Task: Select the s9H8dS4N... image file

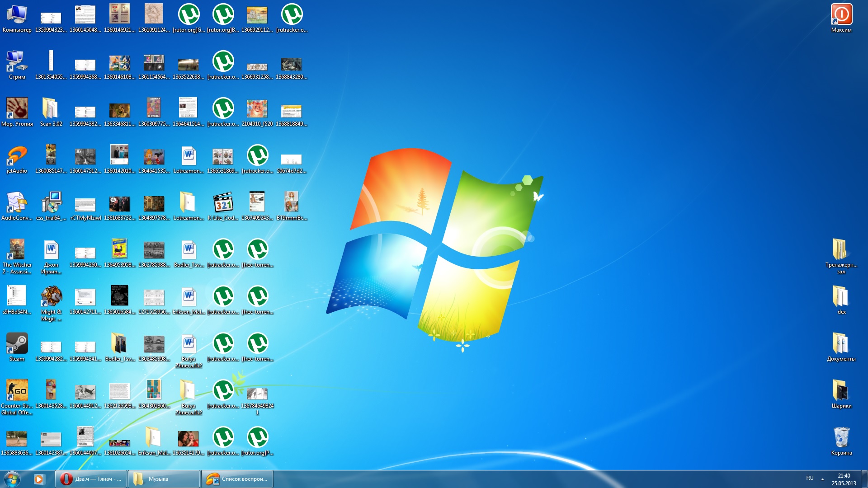Action: coord(17,300)
